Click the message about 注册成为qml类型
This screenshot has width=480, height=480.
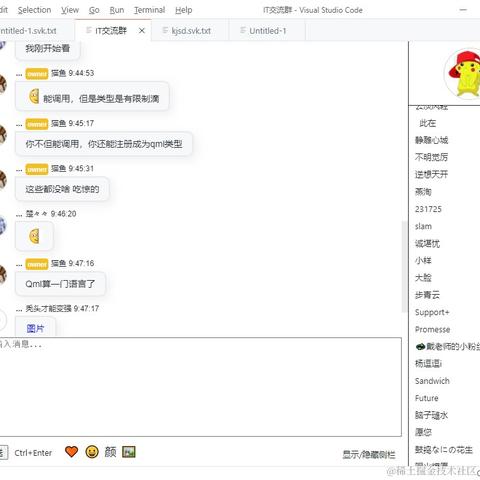click(x=104, y=144)
